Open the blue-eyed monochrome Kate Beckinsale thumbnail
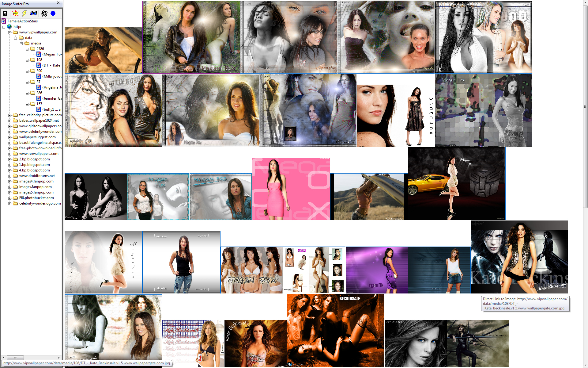588x368 pixels. tap(416, 343)
